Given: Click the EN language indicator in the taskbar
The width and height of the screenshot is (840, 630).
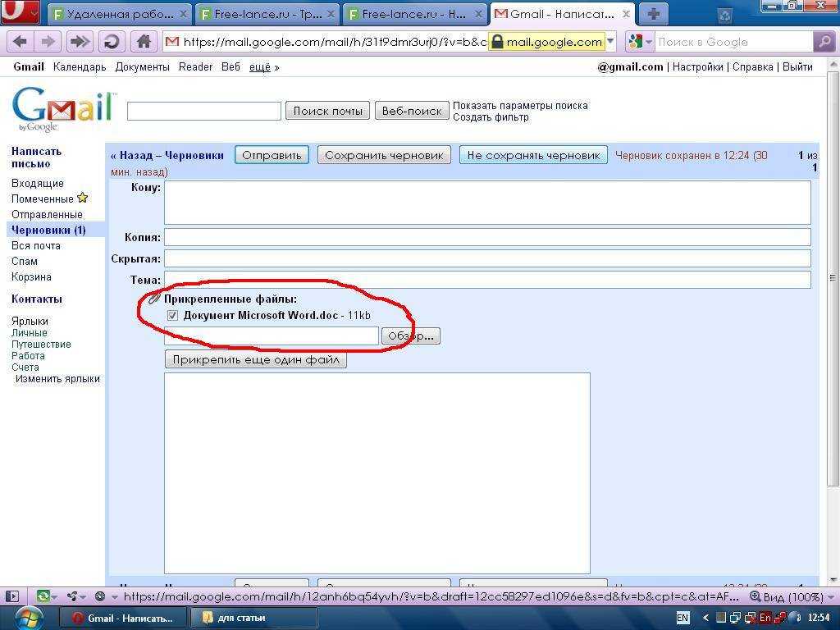Looking at the screenshot, I should click(682, 618).
